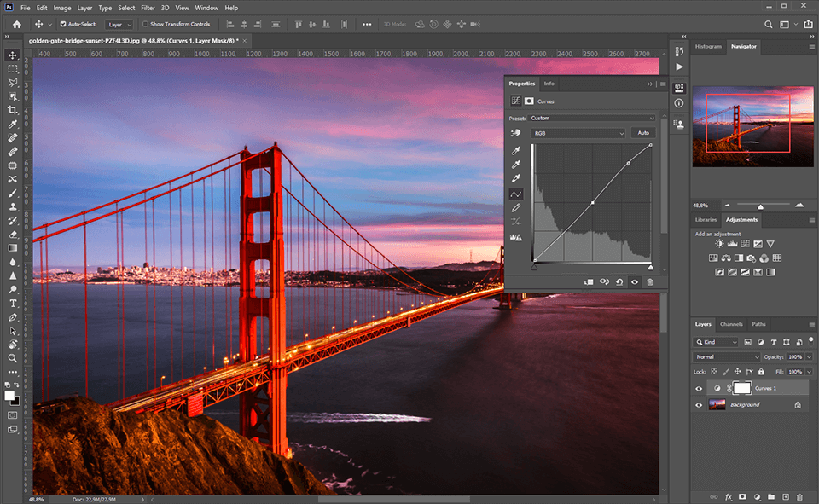The image size is (819, 504).
Task: Click the Auto button in Curves
Action: [x=643, y=133]
